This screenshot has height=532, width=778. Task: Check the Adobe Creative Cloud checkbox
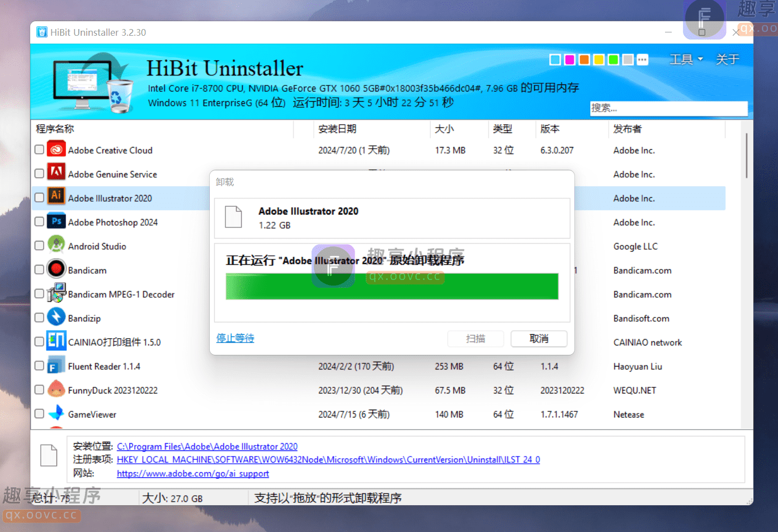(39, 149)
